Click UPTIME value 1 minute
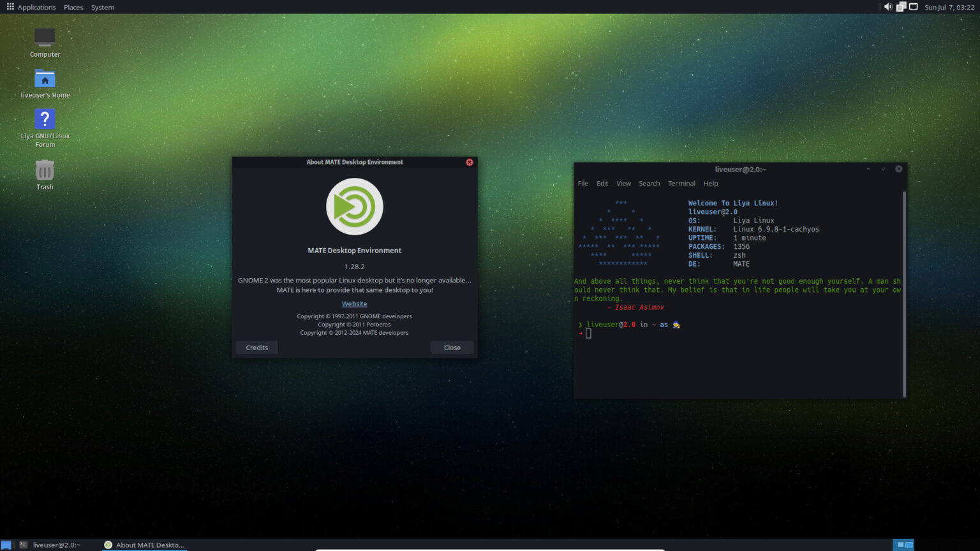The width and height of the screenshot is (980, 551). [750, 238]
